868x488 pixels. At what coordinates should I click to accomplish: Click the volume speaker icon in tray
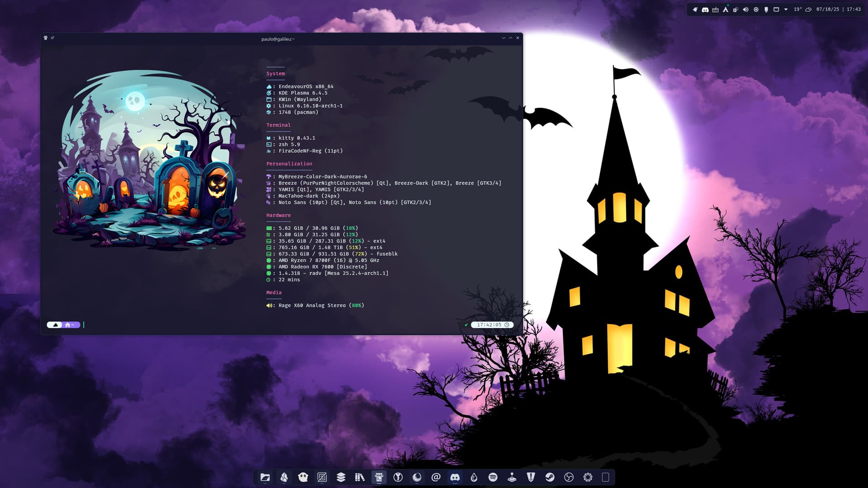click(745, 9)
